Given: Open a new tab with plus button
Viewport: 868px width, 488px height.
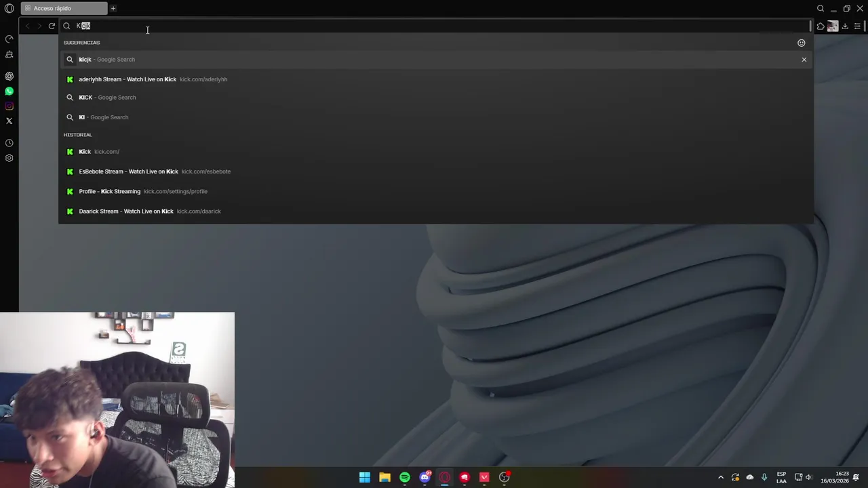Looking at the screenshot, I should (113, 8).
